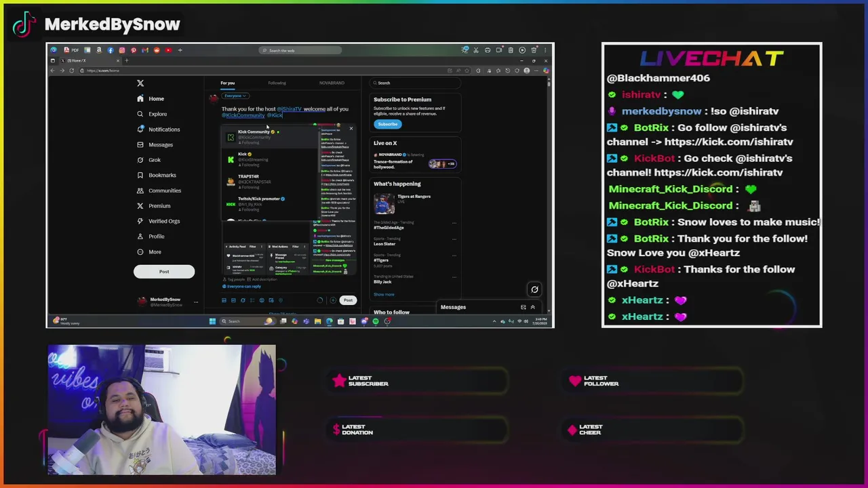Open Grok from the sidebar
The image size is (868, 488).
click(149, 160)
